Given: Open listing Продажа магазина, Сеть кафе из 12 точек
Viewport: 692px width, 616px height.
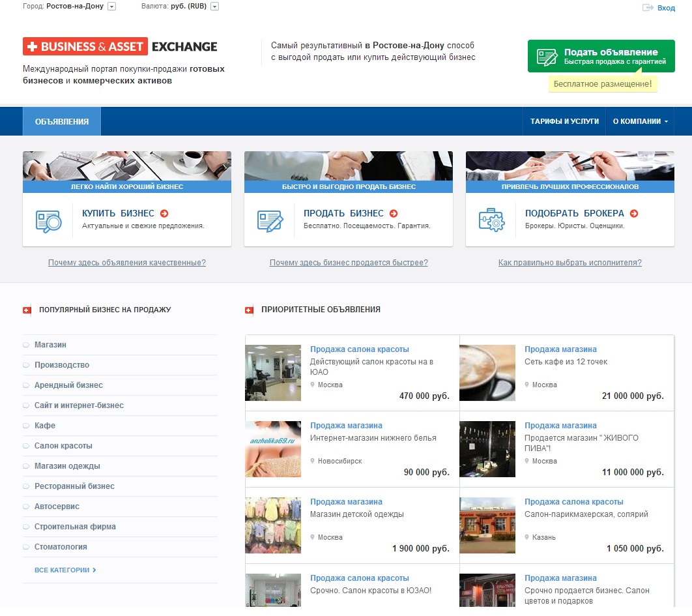Looking at the screenshot, I should 560,349.
